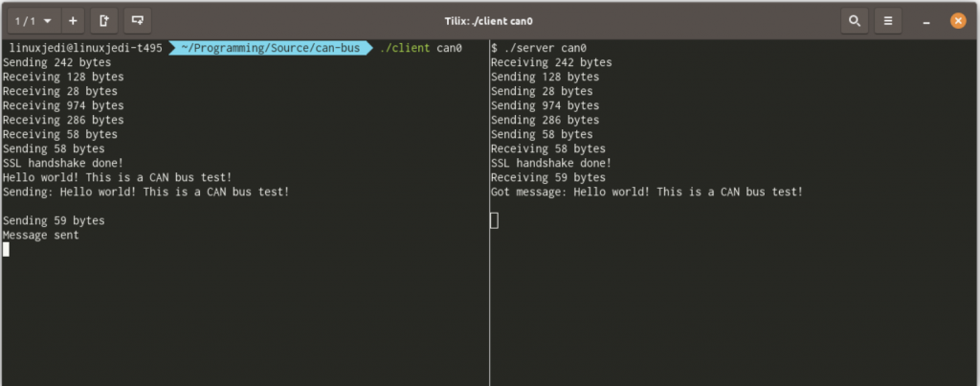Click the 'Sending: Hello world!' line
This screenshot has width=980, height=386.
click(146, 193)
